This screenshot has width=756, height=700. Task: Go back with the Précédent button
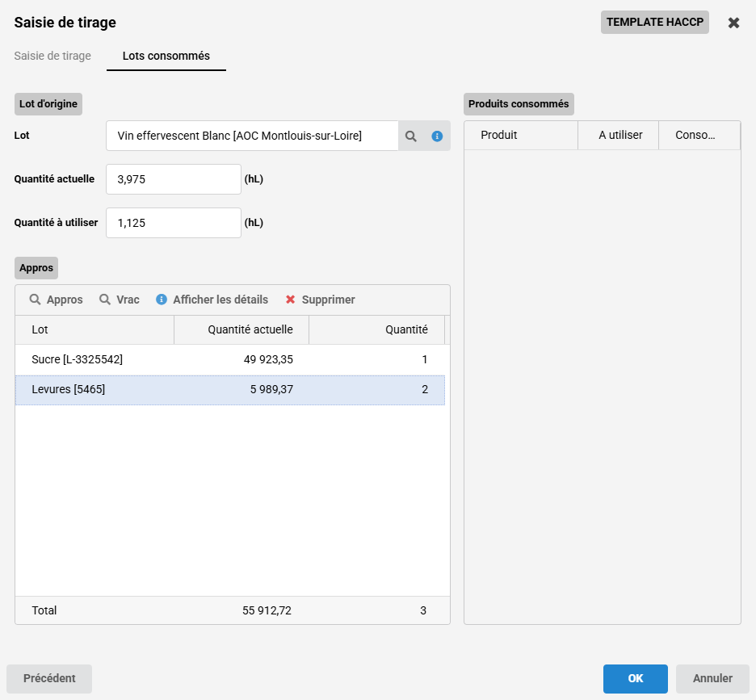49,678
